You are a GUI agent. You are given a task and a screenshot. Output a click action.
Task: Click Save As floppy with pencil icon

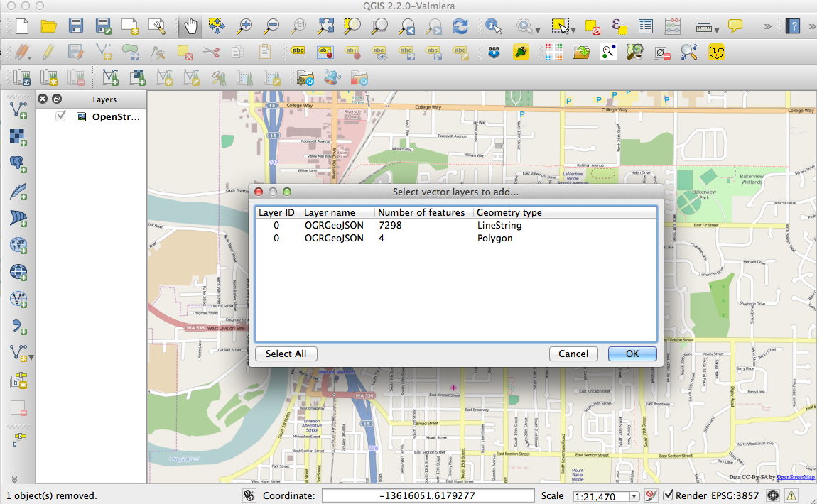(103, 26)
